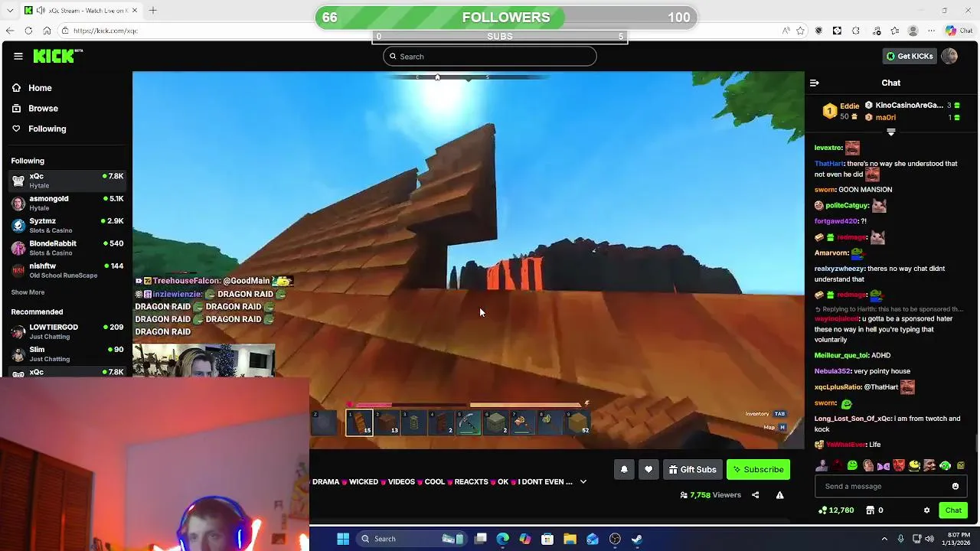Show more followed channels
The image size is (980, 551).
[x=28, y=292]
